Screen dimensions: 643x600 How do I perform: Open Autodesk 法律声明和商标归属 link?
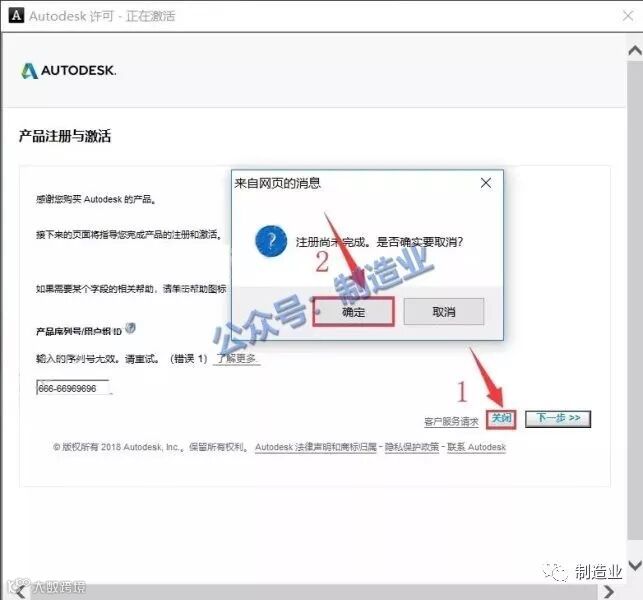[315, 447]
